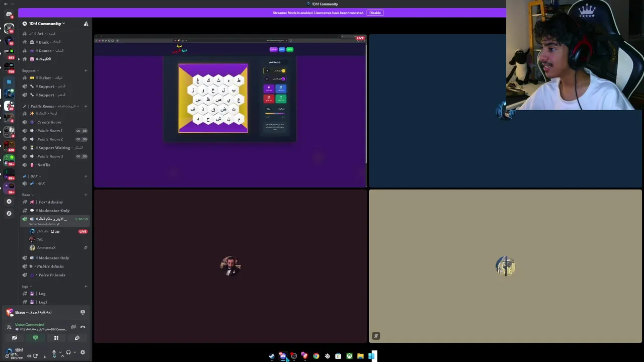
Task: Open Microsoft Store from the taskbar
Action: (x=338, y=356)
